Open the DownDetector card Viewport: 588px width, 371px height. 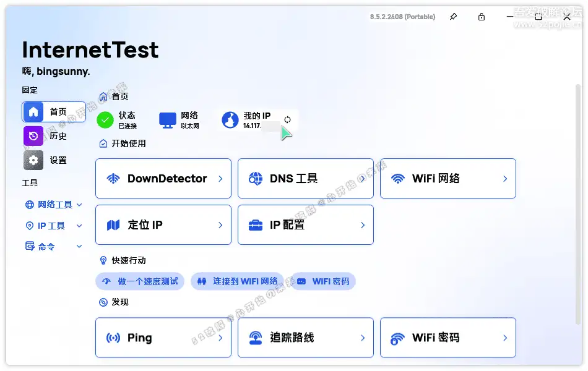163,178
